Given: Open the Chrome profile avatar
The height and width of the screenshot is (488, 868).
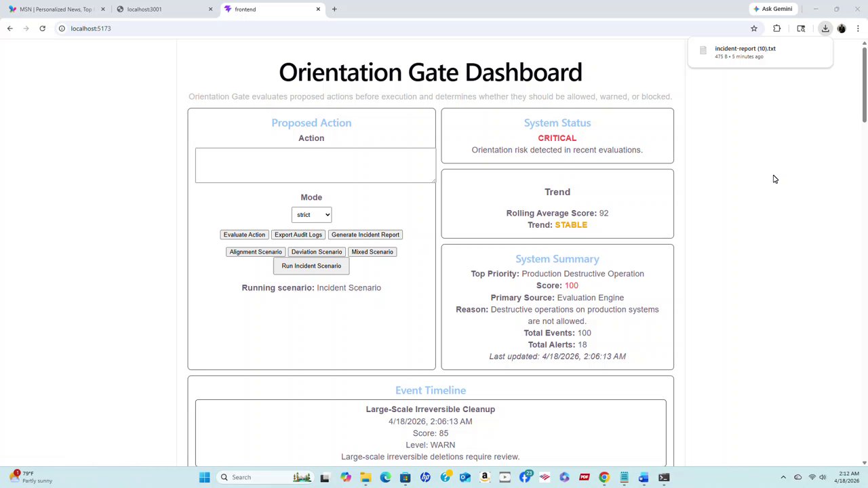Looking at the screenshot, I should point(842,28).
